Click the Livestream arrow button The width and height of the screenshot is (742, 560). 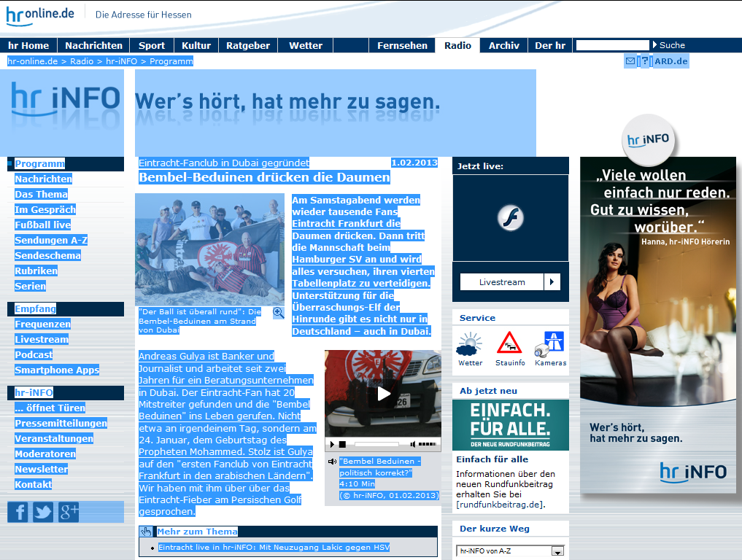552,282
